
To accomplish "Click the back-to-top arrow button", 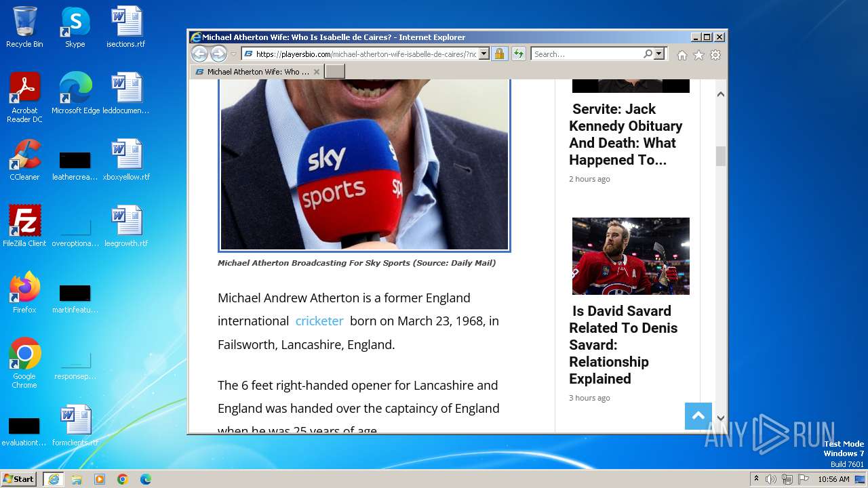I will (x=698, y=416).
